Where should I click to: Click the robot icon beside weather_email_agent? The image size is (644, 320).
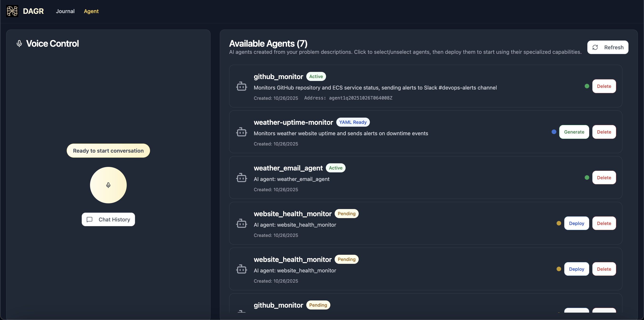click(x=241, y=178)
